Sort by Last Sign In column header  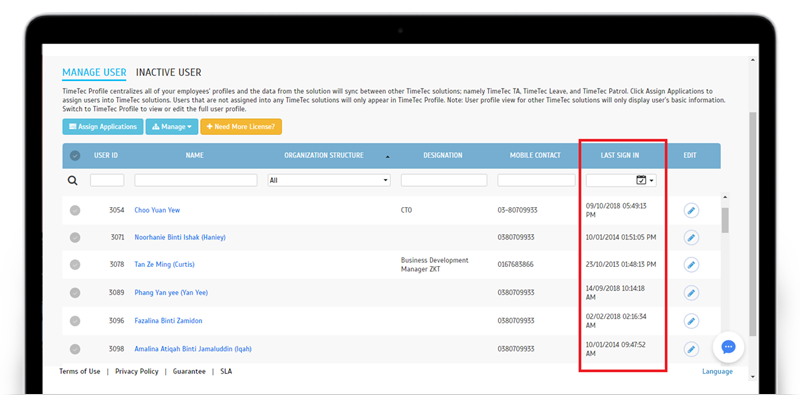click(620, 156)
